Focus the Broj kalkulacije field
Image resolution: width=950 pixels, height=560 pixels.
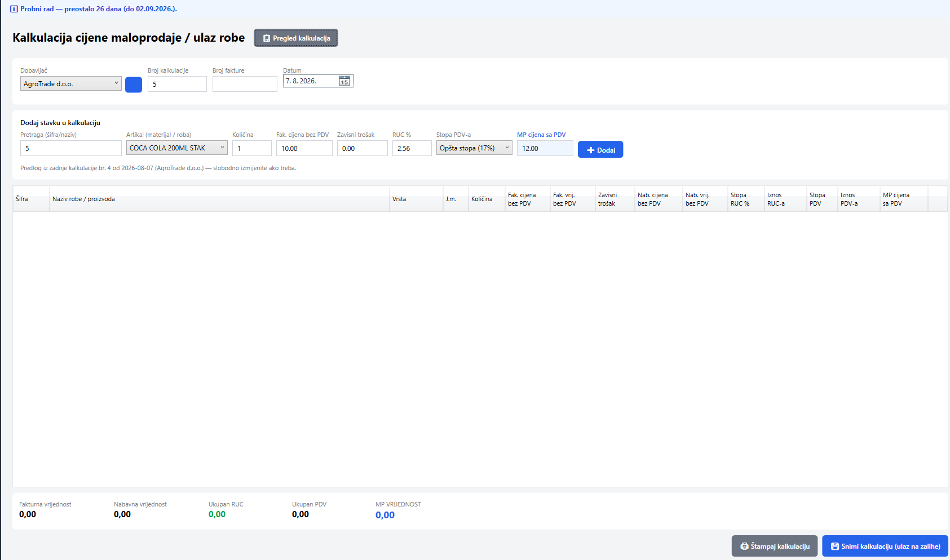click(177, 84)
